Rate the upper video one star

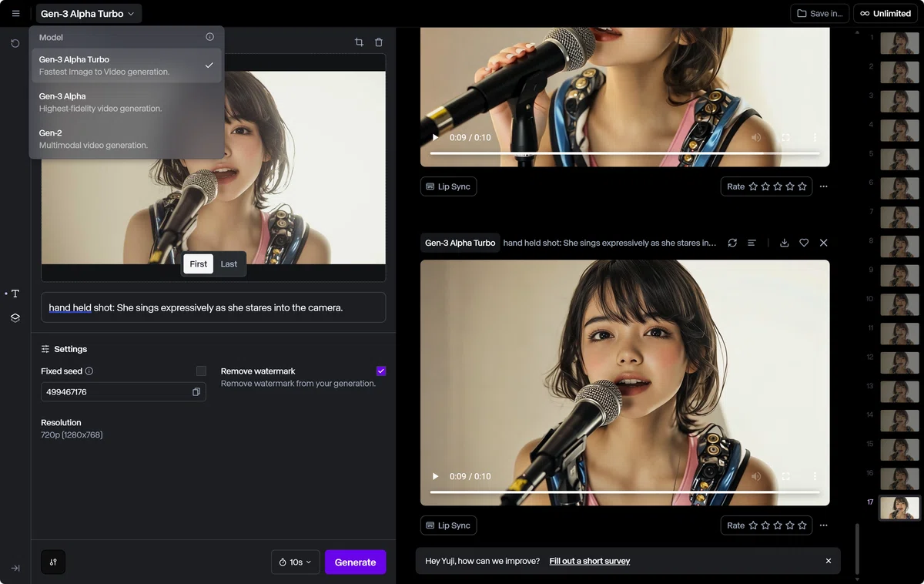753,186
